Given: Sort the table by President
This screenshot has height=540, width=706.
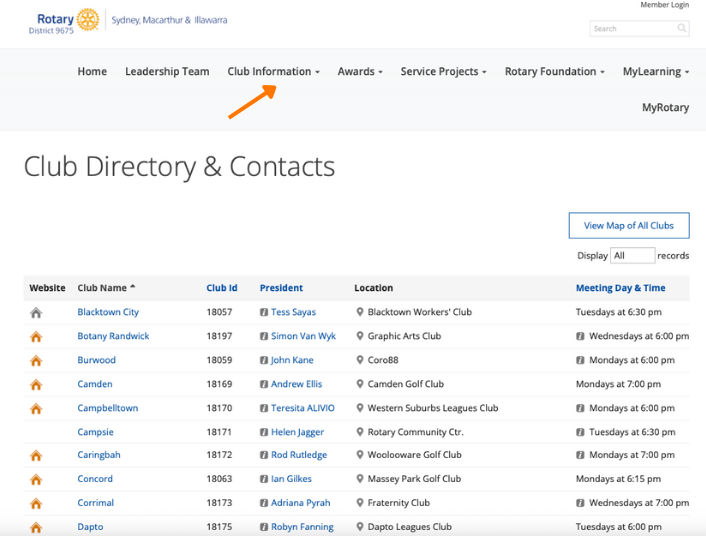Looking at the screenshot, I should [x=281, y=288].
